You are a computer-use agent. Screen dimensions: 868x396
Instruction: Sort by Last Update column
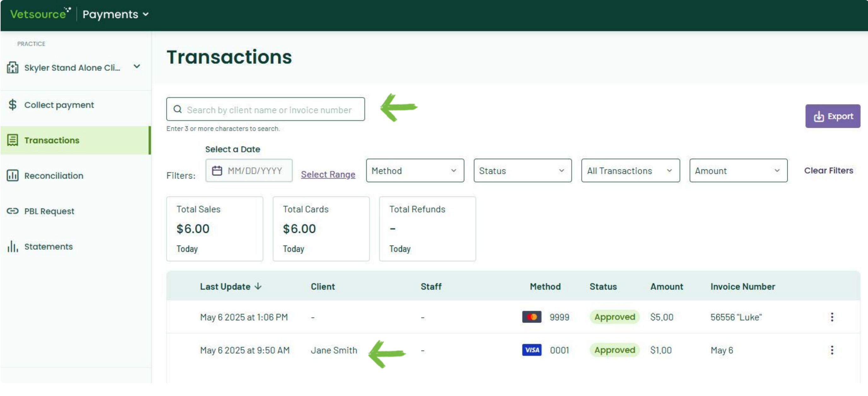coord(231,286)
